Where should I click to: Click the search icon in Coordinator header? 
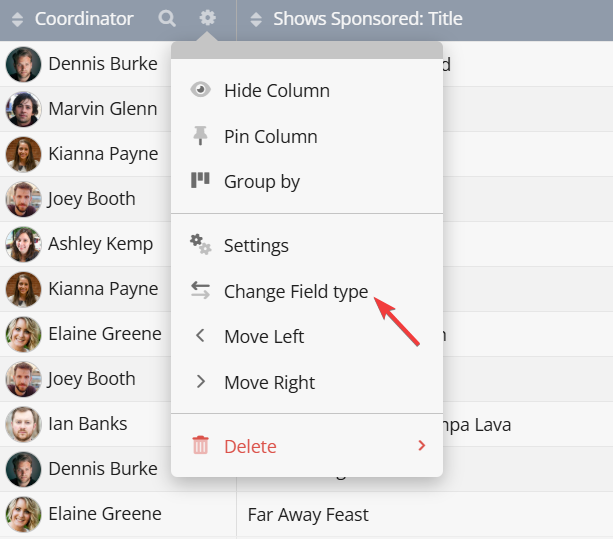(x=167, y=18)
